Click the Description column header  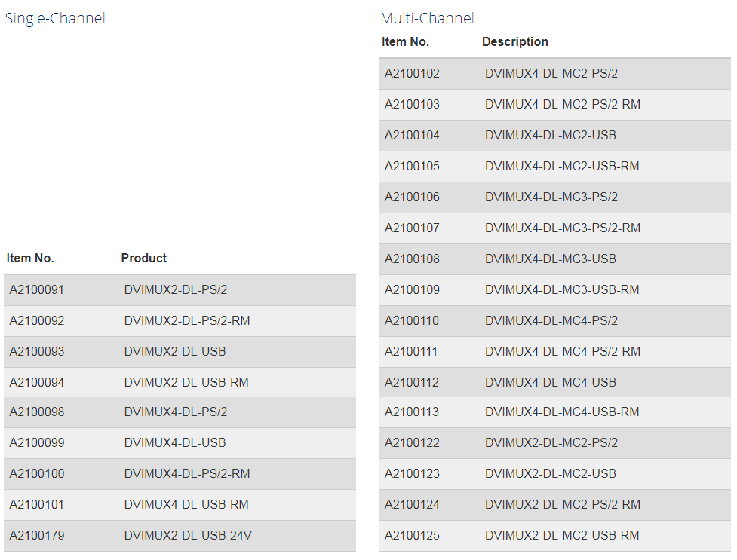tap(515, 41)
